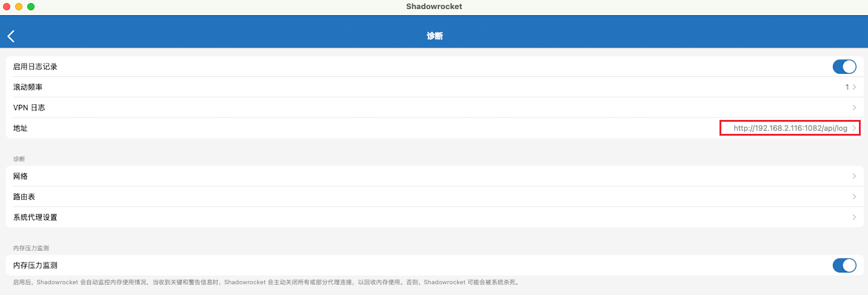868x295 pixels.
Task: Toggle the 内存压力监测 switch
Action: coord(844,265)
